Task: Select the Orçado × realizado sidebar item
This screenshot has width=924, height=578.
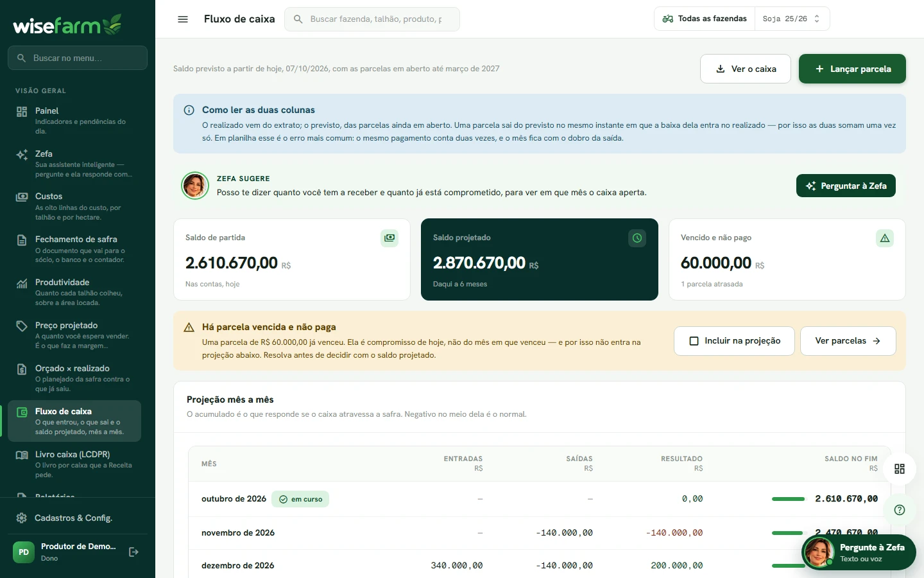Action: point(74,378)
